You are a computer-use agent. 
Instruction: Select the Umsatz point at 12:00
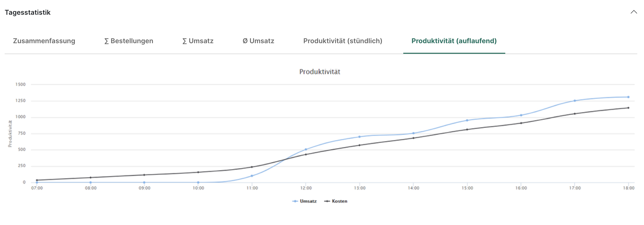pos(306,149)
